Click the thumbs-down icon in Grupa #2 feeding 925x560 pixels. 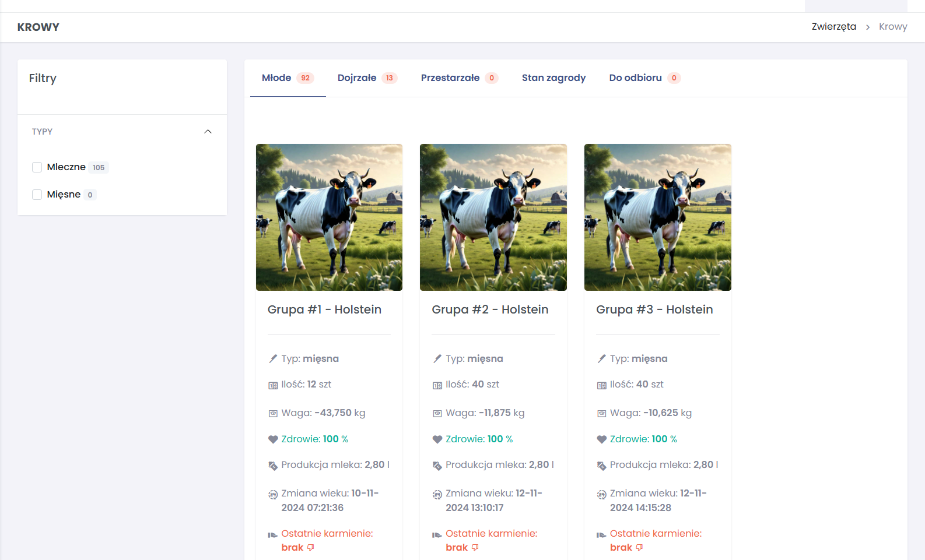475,548
